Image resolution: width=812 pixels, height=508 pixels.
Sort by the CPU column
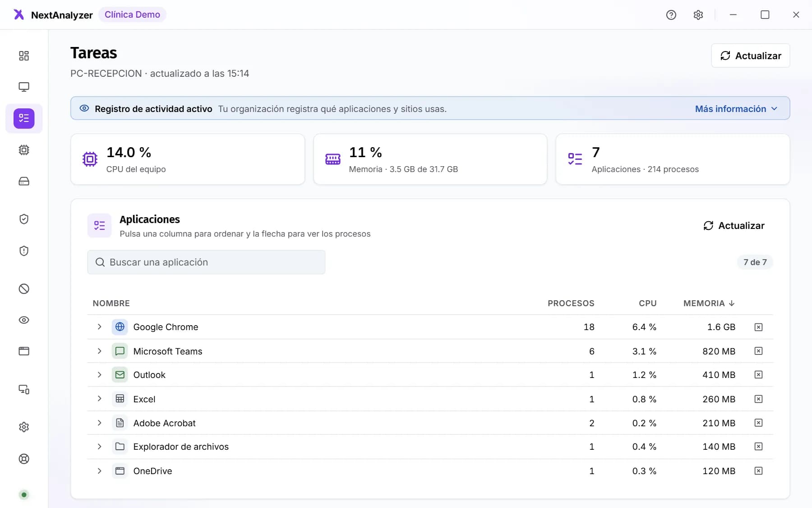pyautogui.click(x=647, y=303)
